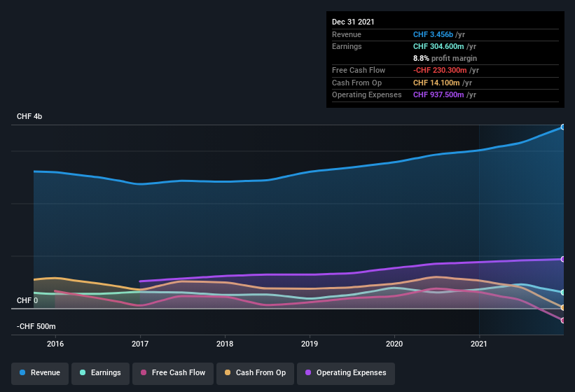Click the Earnings line endpoint marker

point(563,293)
